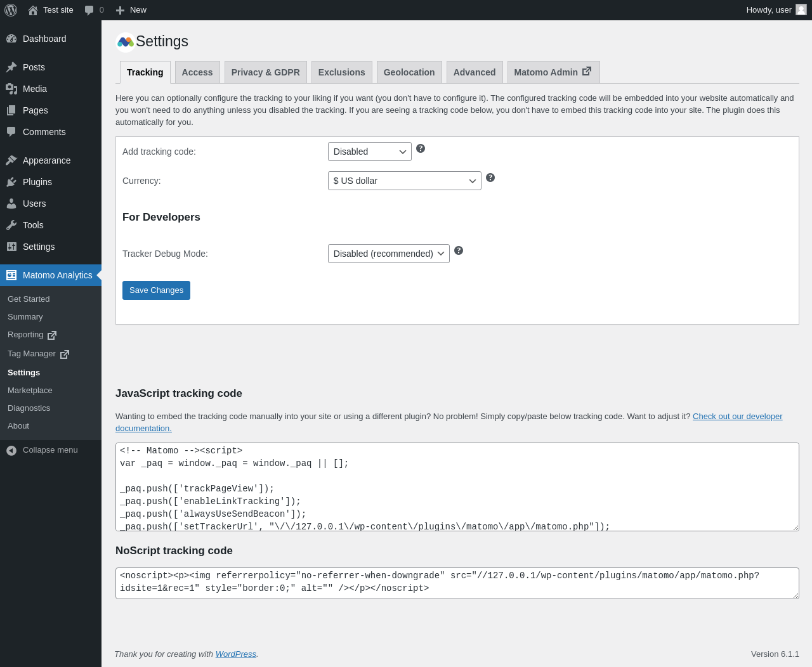The image size is (812, 667).
Task: Open the developer documentation link
Action: click(x=737, y=417)
